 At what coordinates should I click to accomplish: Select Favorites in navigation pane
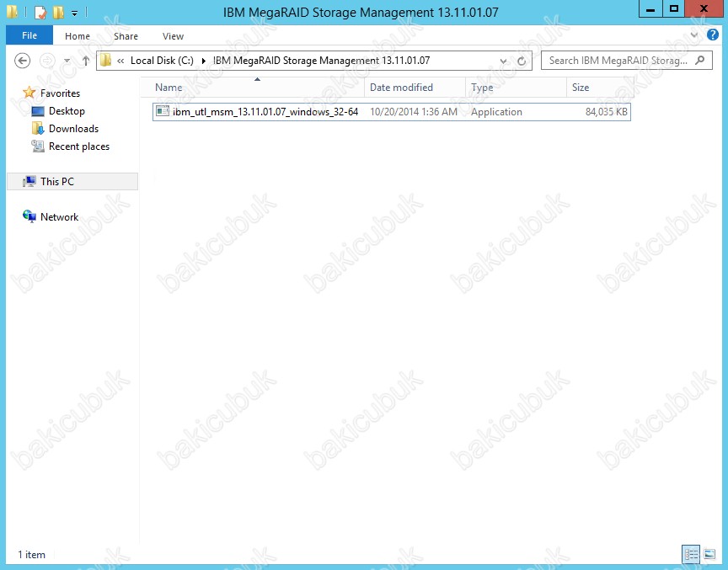(60, 93)
